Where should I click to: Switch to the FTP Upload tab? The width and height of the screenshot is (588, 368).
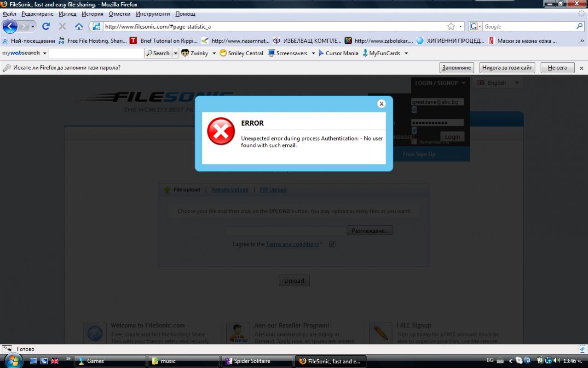(x=273, y=189)
